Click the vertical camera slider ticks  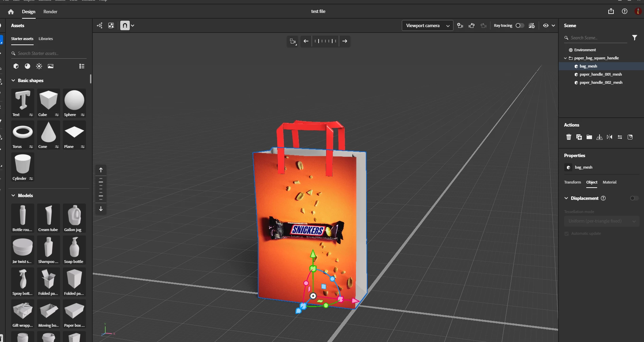pyautogui.click(x=101, y=189)
